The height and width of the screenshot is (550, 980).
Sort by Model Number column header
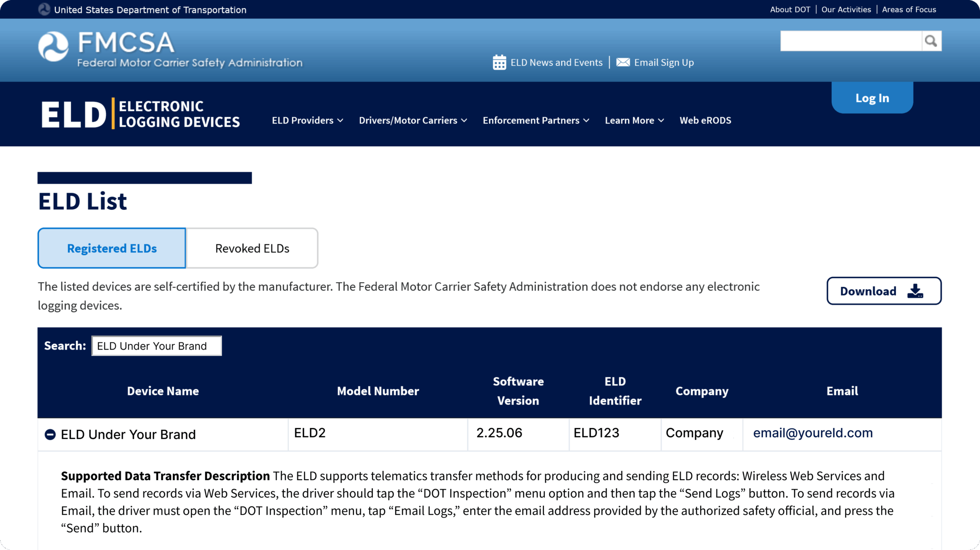pyautogui.click(x=378, y=391)
